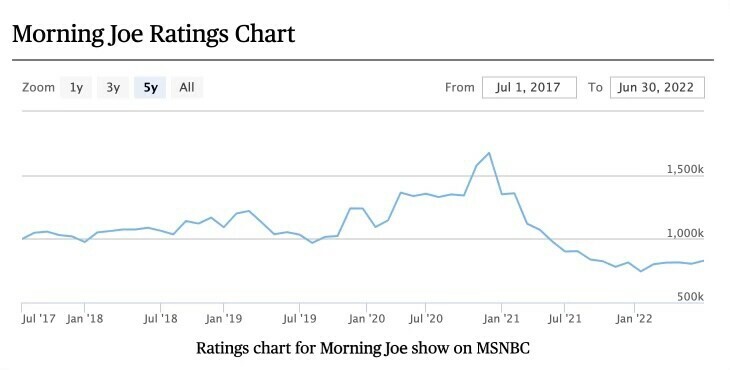This screenshot has height=370, width=730.
Task: Click the Jul '21 axis label
Action: point(564,319)
